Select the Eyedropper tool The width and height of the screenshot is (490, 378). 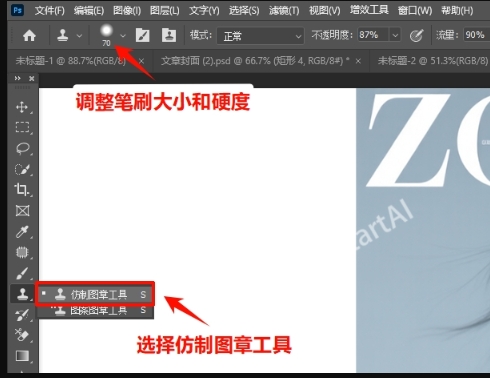pyautogui.click(x=22, y=232)
